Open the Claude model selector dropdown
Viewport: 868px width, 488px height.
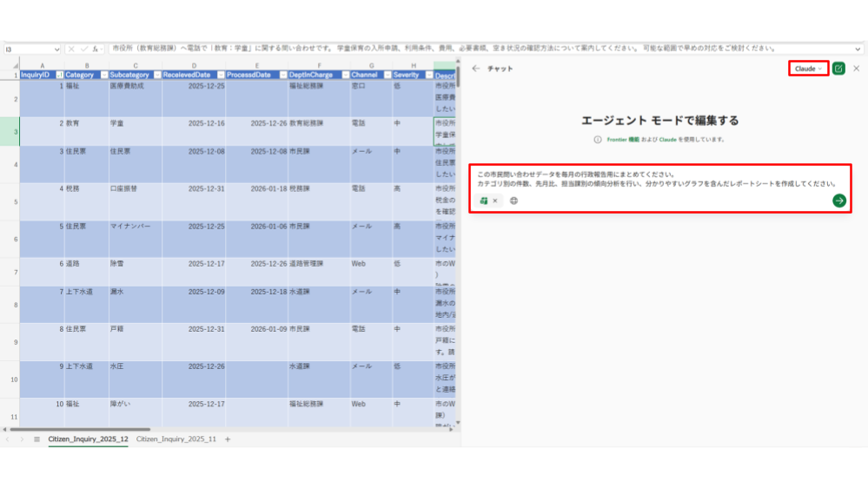808,69
